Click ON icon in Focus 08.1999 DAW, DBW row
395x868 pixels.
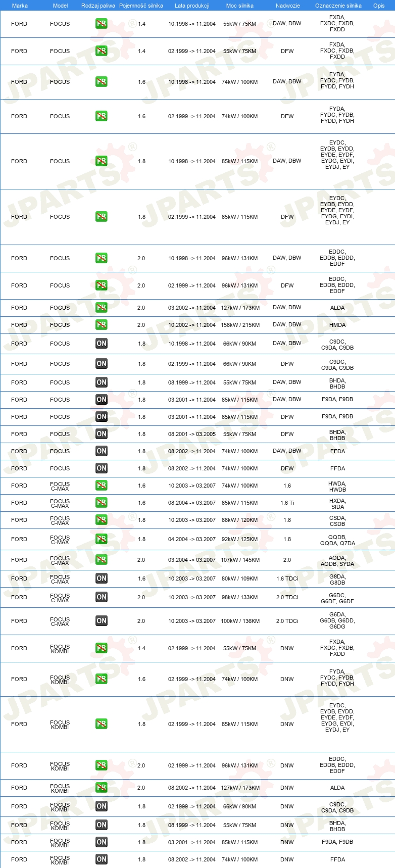[102, 382]
